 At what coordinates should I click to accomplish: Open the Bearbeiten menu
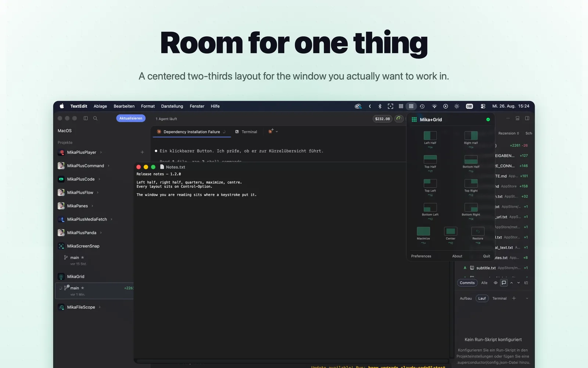(x=124, y=106)
